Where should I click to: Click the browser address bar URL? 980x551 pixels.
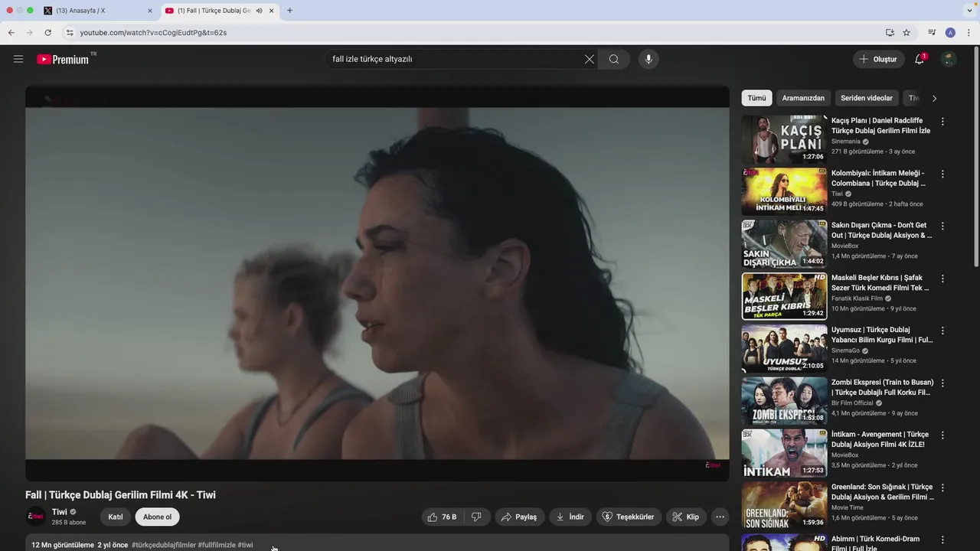click(x=153, y=33)
